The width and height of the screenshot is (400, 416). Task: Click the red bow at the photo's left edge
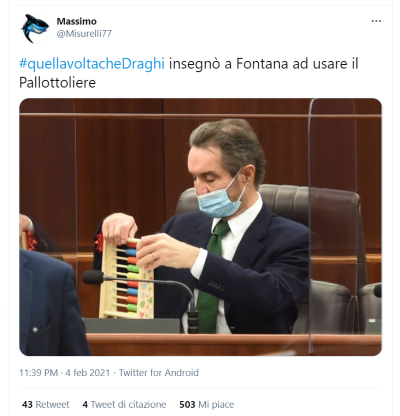pyautogui.click(x=31, y=241)
